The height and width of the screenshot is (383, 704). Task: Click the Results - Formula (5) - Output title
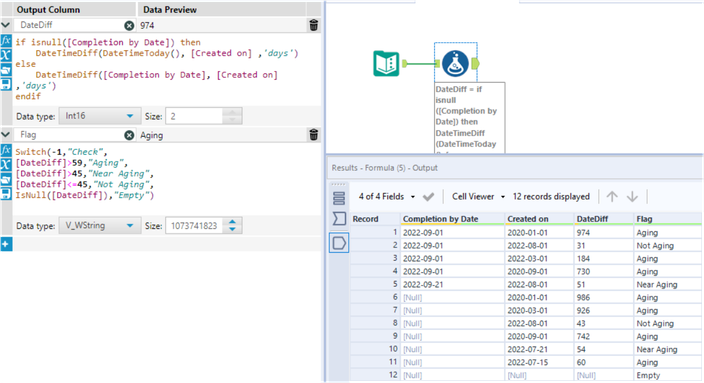pos(384,168)
